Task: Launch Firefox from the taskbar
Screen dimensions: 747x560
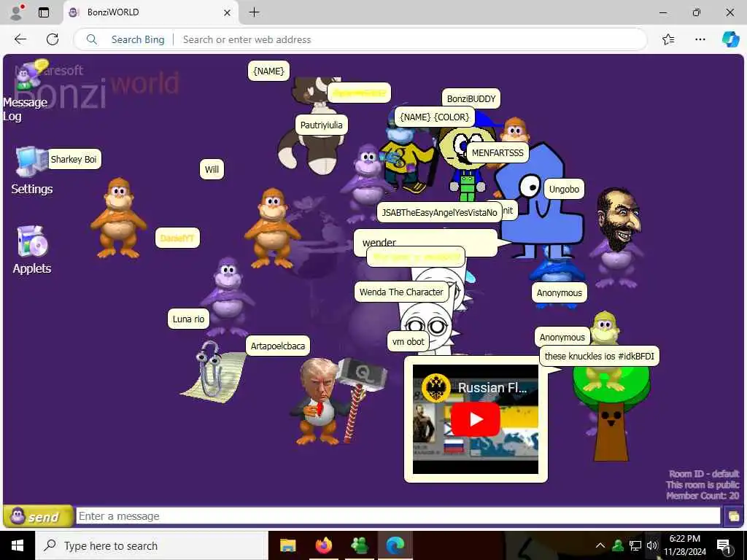Action: 323,545
